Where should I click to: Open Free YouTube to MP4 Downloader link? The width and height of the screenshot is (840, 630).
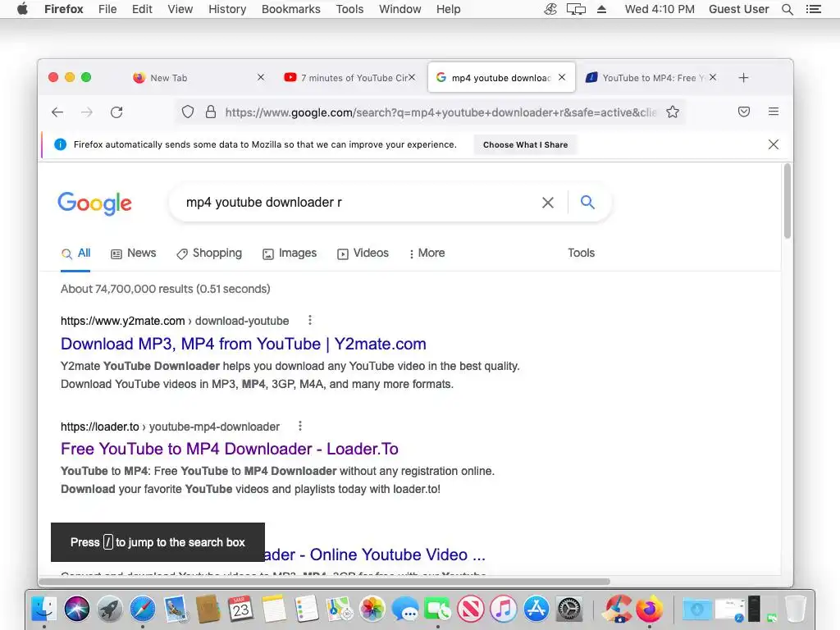[x=230, y=449]
